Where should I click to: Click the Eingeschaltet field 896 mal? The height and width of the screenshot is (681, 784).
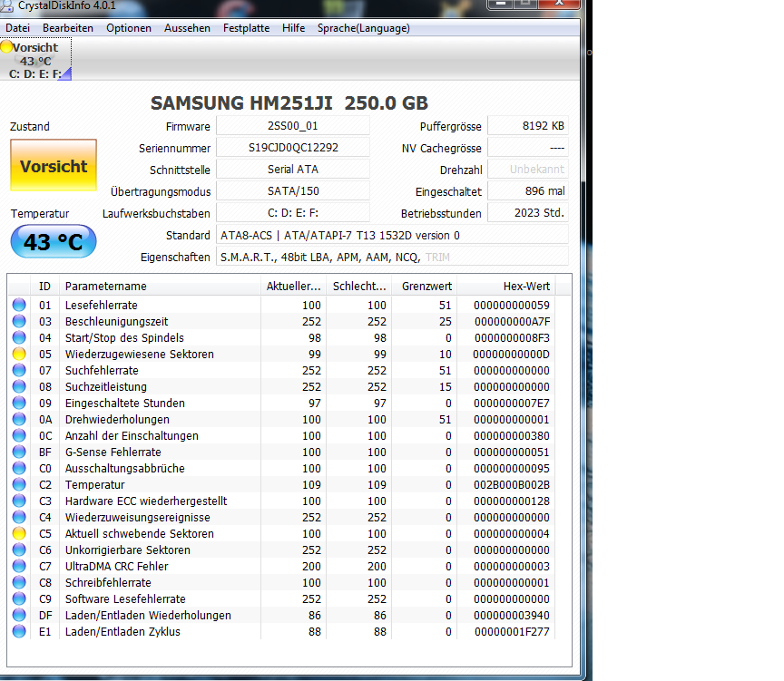(x=528, y=190)
